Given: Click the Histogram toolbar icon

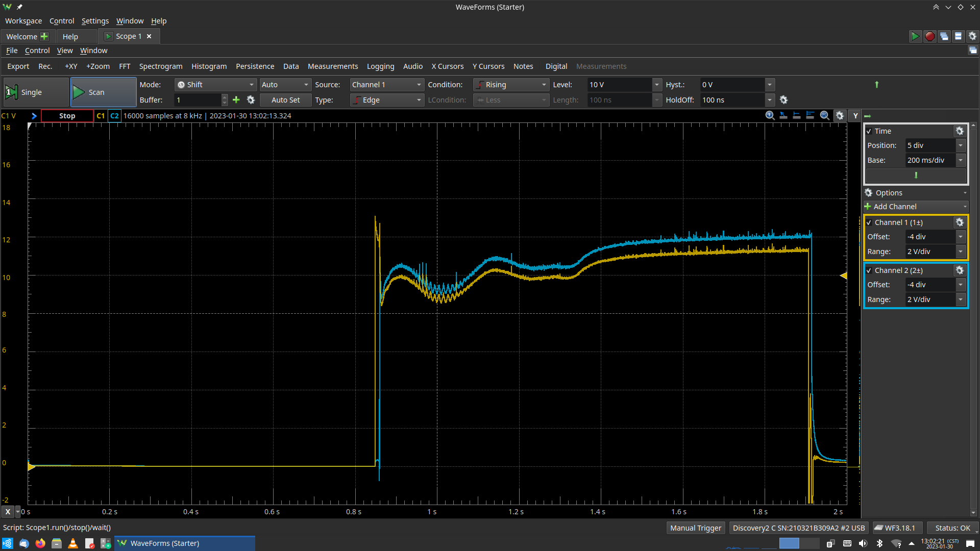Looking at the screenshot, I should [x=209, y=66].
